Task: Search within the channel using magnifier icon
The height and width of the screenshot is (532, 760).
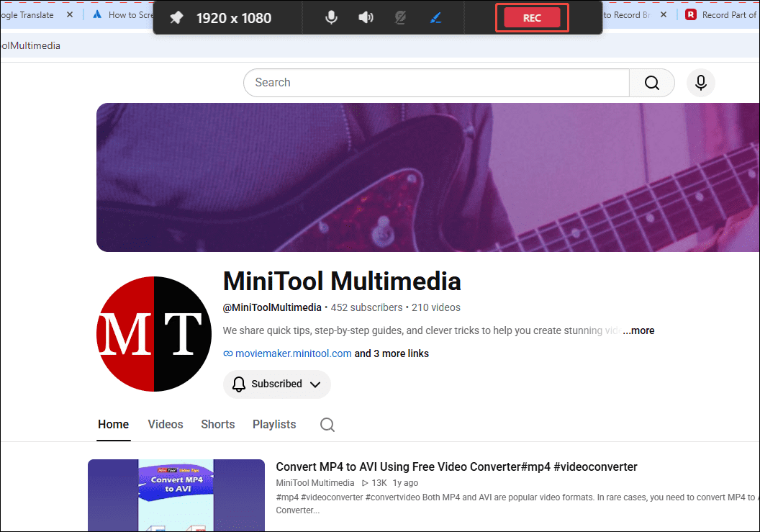Action: (327, 424)
